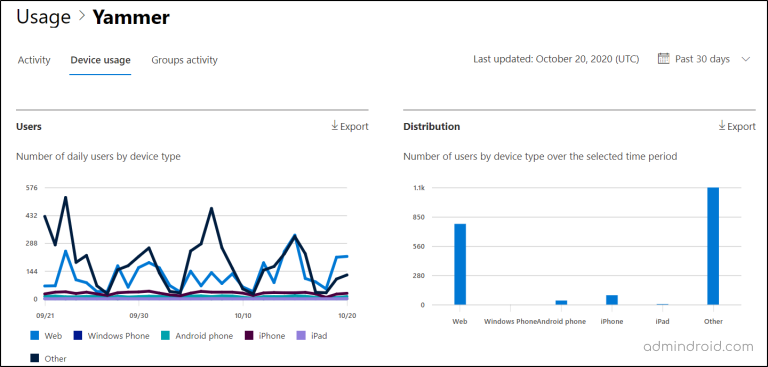Click the calendar icon beside Past 30 days
The height and width of the screenshot is (367, 768).
(663, 59)
